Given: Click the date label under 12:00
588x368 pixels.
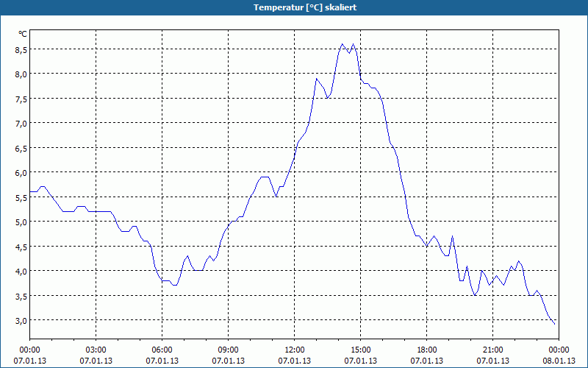Looking at the screenshot, I should coord(295,361).
